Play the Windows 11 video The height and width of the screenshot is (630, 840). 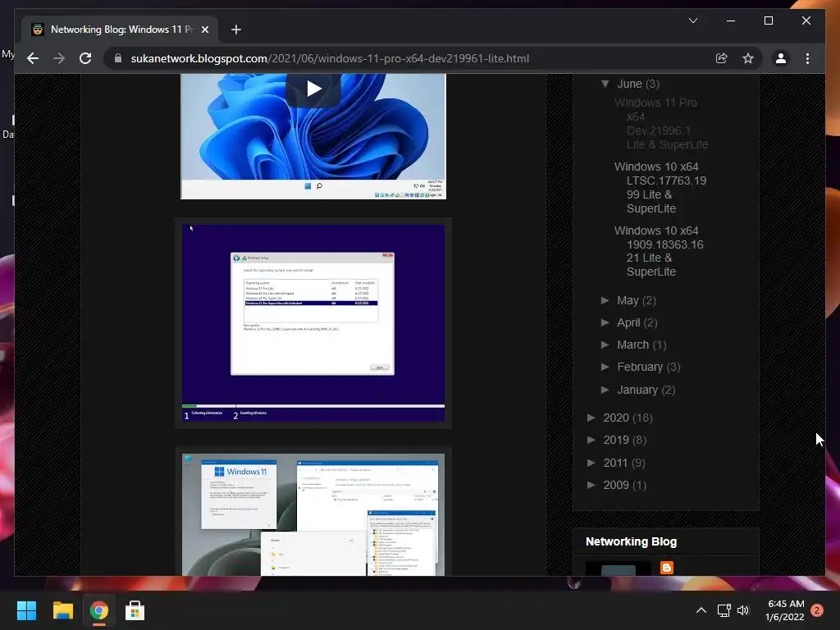point(313,89)
